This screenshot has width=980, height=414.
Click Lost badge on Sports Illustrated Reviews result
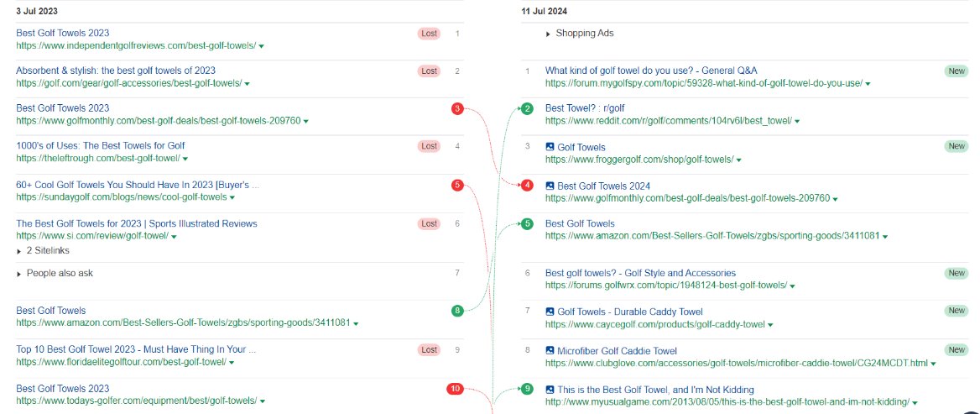coord(430,224)
